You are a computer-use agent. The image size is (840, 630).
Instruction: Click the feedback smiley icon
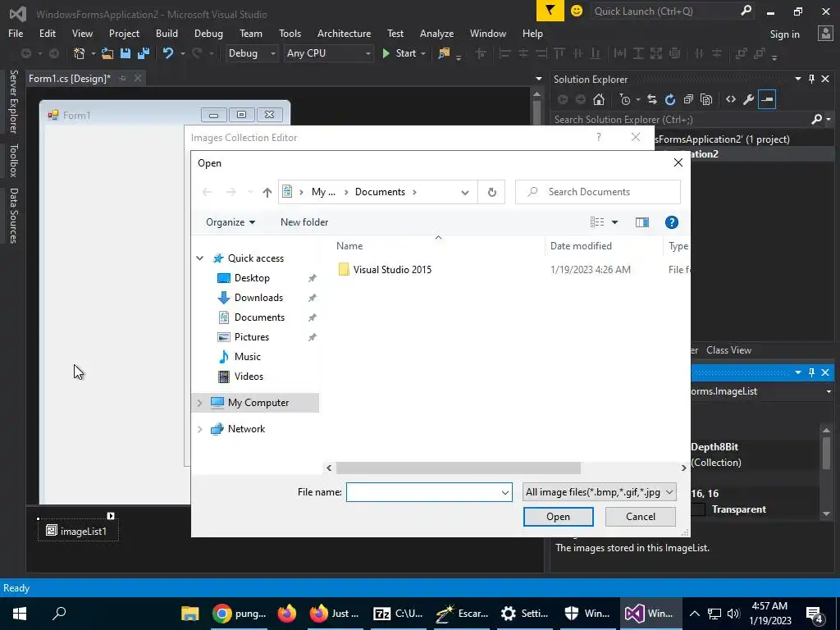(x=577, y=11)
